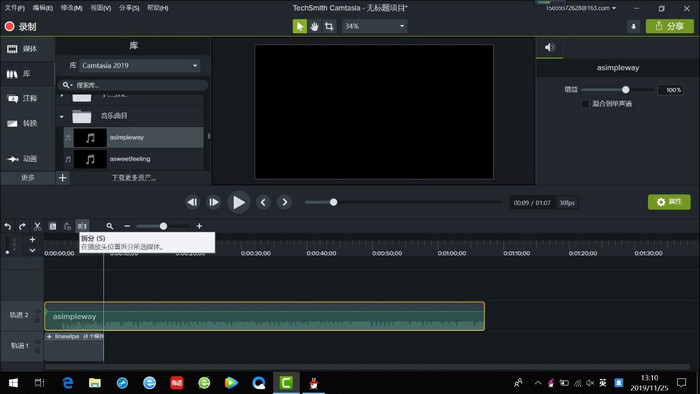
Task: Open the search filter magnifier dropdown
Action: (x=67, y=85)
